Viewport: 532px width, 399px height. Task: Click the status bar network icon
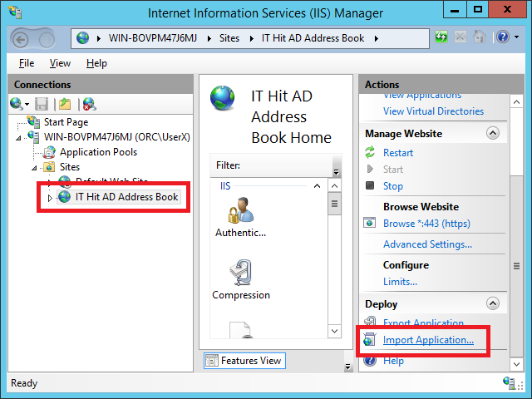pos(509,382)
